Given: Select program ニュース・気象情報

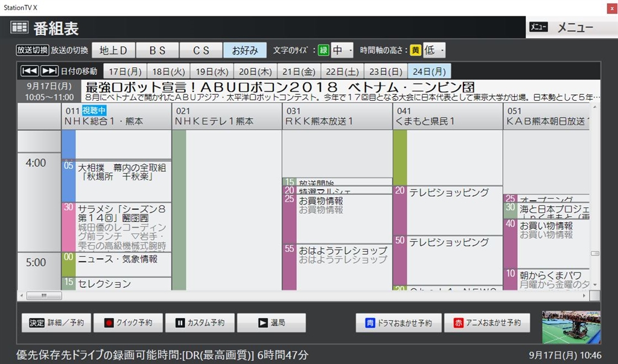Looking at the screenshot, I should (116, 264).
